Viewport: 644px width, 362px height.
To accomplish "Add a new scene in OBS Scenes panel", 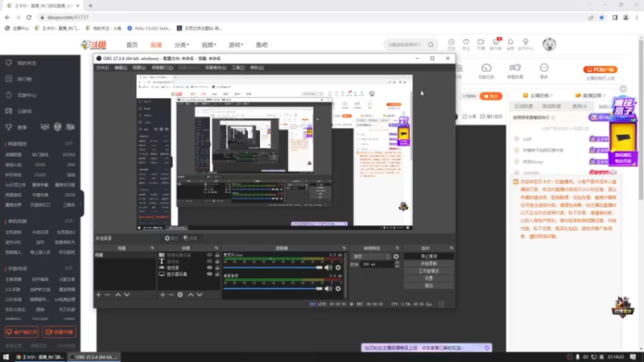I will 98,294.
